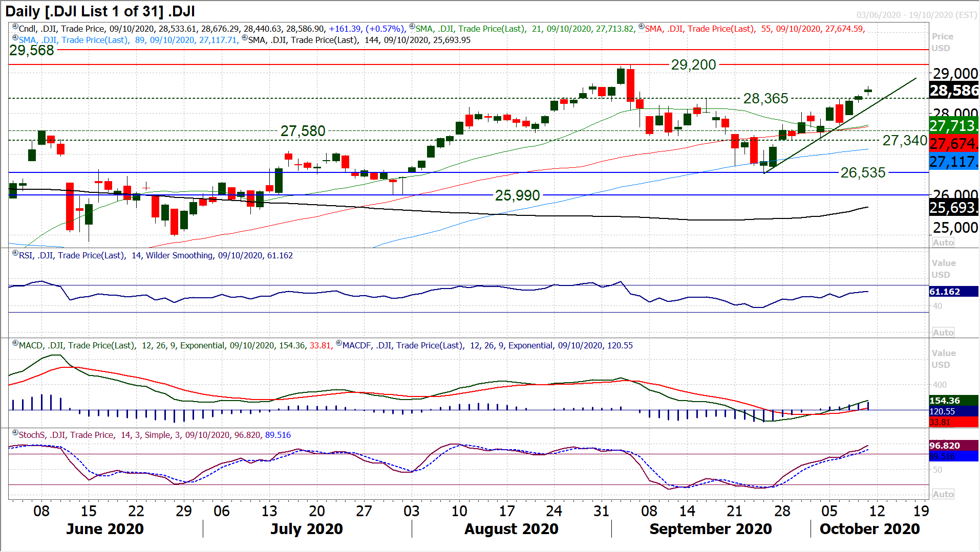Select the 27,340 level label

coord(905,140)
